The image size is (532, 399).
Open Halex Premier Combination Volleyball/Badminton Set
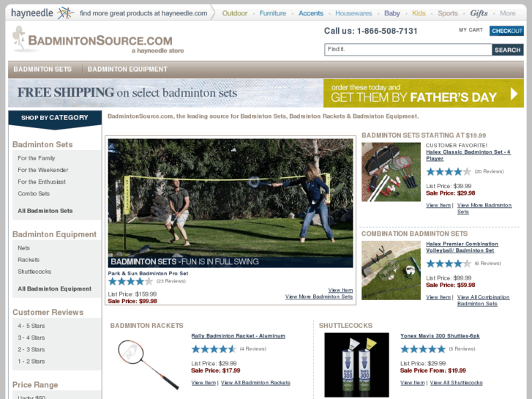click(462, 247)
